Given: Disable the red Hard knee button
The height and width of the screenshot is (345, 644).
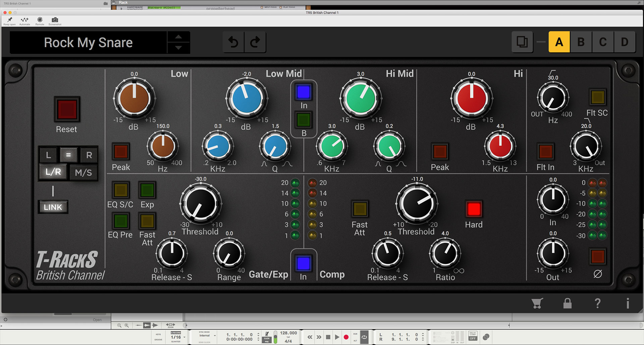Looking at the screenshot, I should [474, 209].
